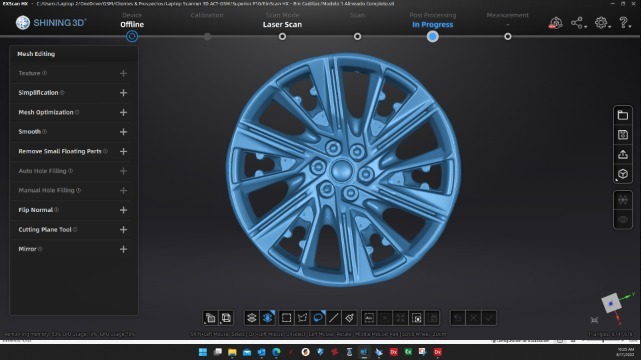641x360 pixels.
Task: Click the orientation cube in viewport corner
Action: click(x=611, y=303)
